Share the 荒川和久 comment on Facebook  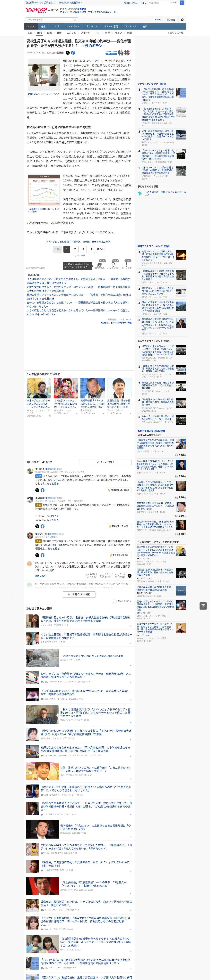point(42,490)
